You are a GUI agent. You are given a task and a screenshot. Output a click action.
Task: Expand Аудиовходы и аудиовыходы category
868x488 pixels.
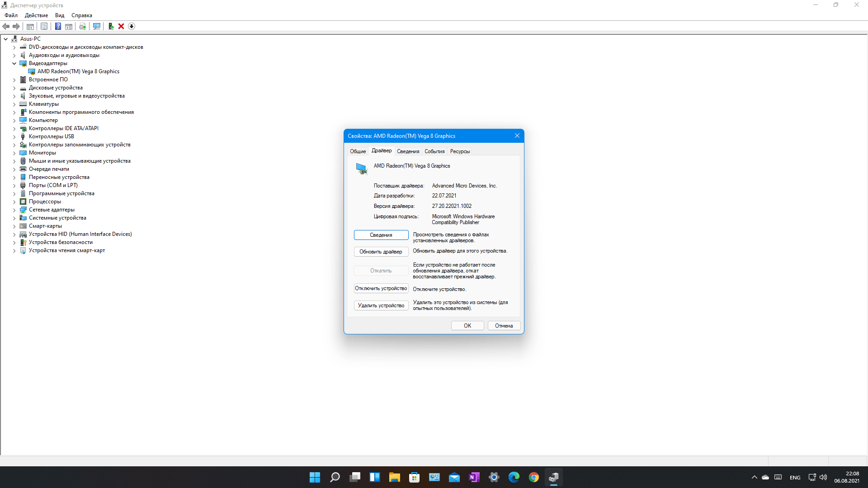pyautogui.click(x=14, y=55)
